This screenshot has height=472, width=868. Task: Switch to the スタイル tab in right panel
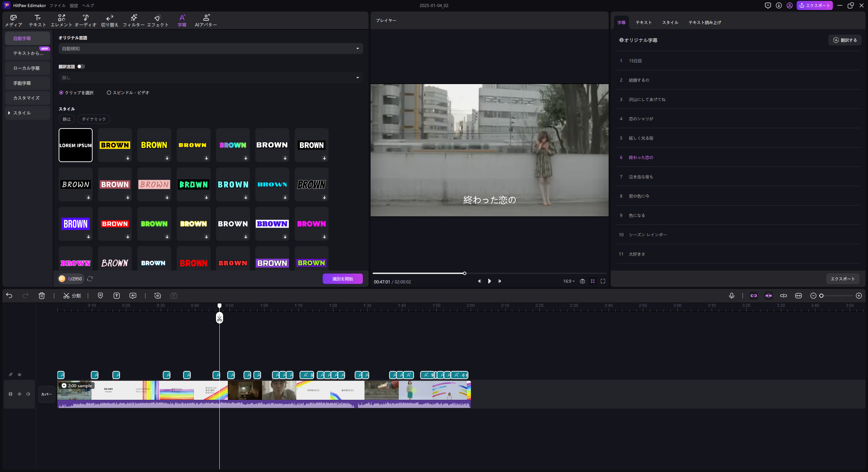(670, 22)
